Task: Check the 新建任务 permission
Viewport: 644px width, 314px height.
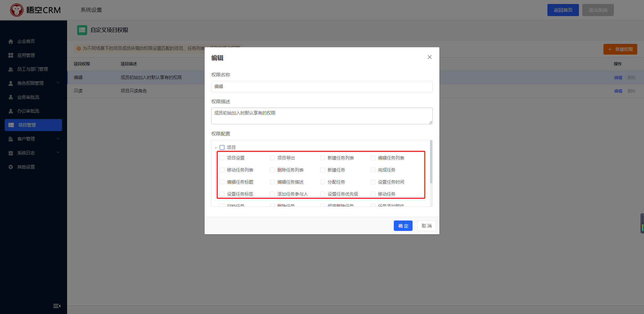Action: pos(323,170)
